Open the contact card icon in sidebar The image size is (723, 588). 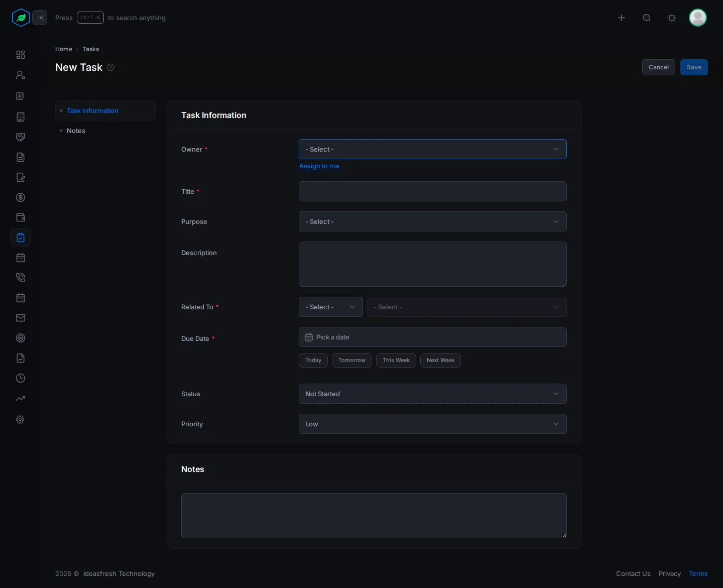pyautogui.click(x=21, y=96)
